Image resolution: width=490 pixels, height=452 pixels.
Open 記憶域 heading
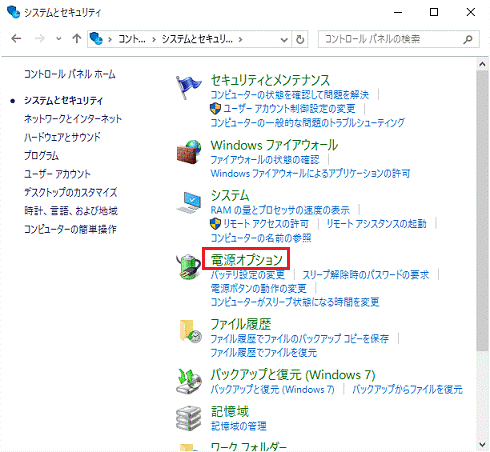[x=230, y=411]
